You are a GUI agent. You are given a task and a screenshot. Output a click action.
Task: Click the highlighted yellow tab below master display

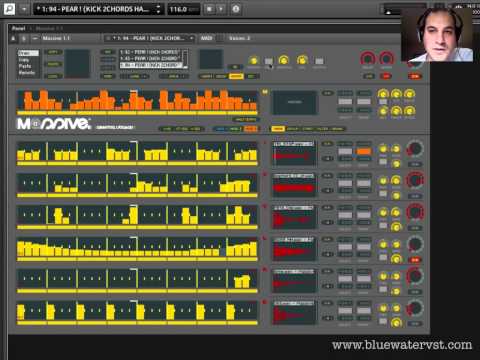click(x=277, y=129)
